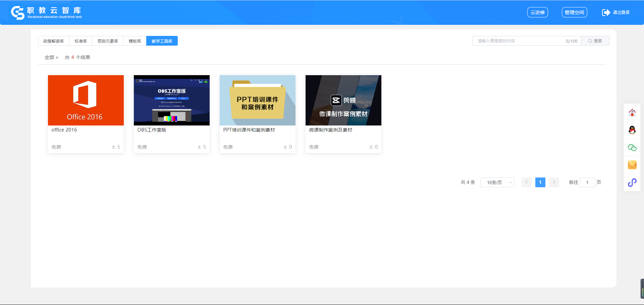Screen dimensions: 644x305
Task: Expand the 10条/页 page size dropdown
Action: [497, 183]
